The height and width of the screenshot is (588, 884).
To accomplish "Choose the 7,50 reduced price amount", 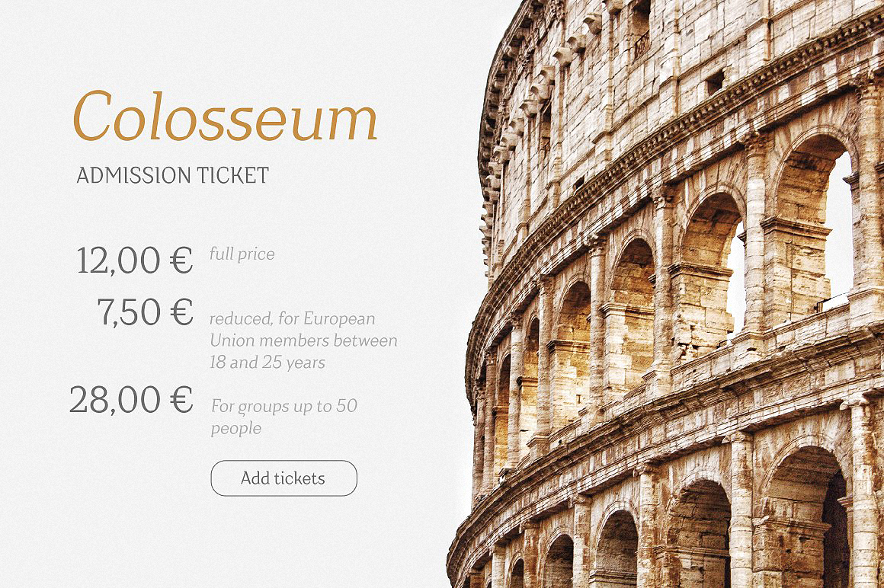I will point(129,312).
